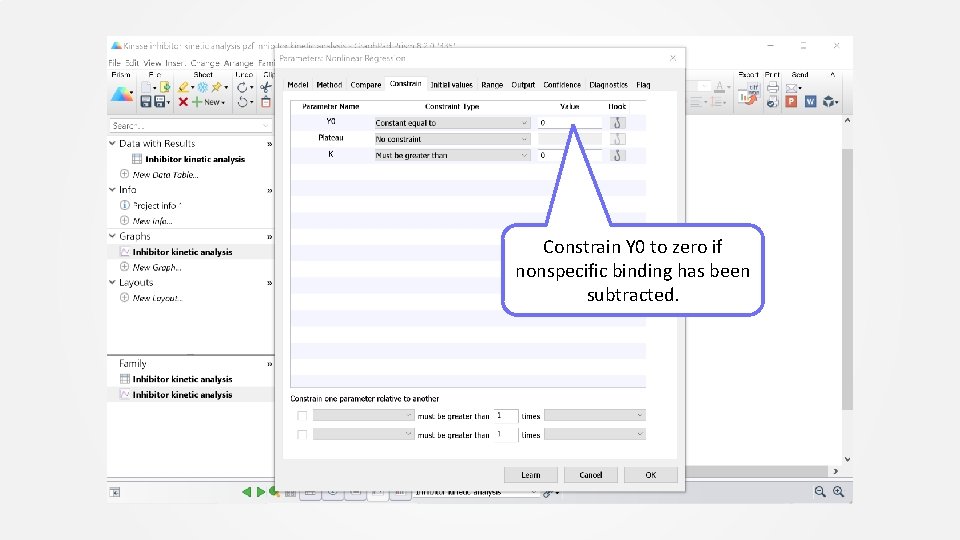This screenshot has width=960, height=540.
Task: Create a new file from toolbar
Action: coord(146,88)
